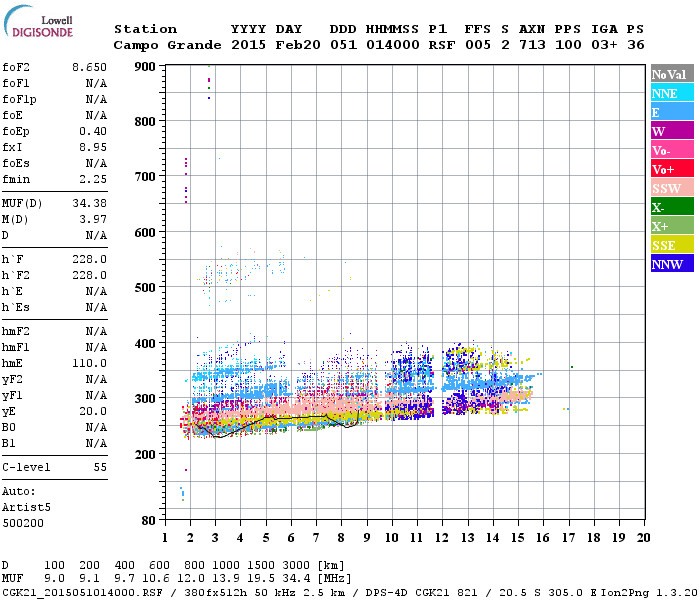The width and height of the screenshot is (700, 600).
Task: Click the RSF program value
Action: [x=442, y=45]
